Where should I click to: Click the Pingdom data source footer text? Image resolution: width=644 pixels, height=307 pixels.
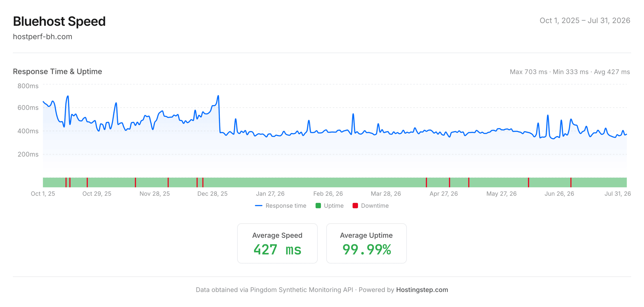point(274,290)
